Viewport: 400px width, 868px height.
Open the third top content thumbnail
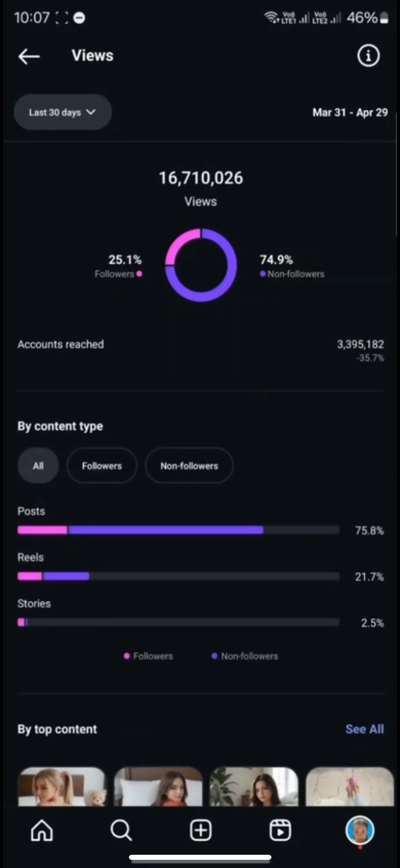pyautogui.click(x=254, y=786)
